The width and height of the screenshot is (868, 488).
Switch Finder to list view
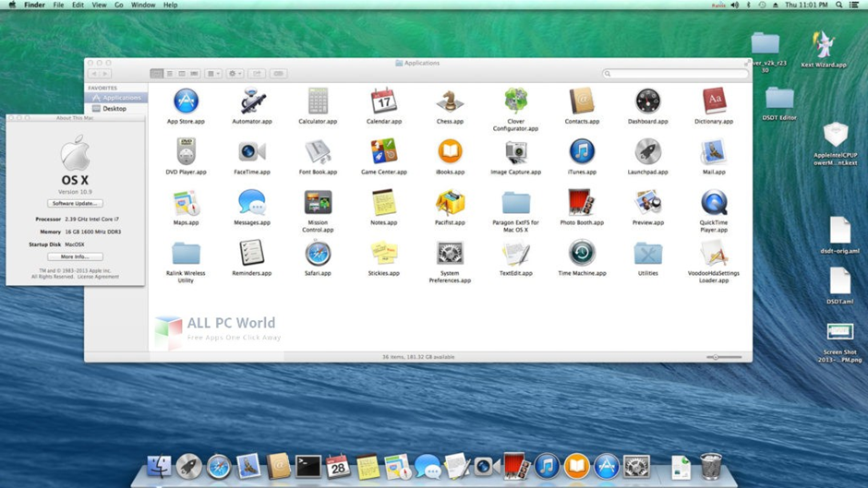point(169,74)
